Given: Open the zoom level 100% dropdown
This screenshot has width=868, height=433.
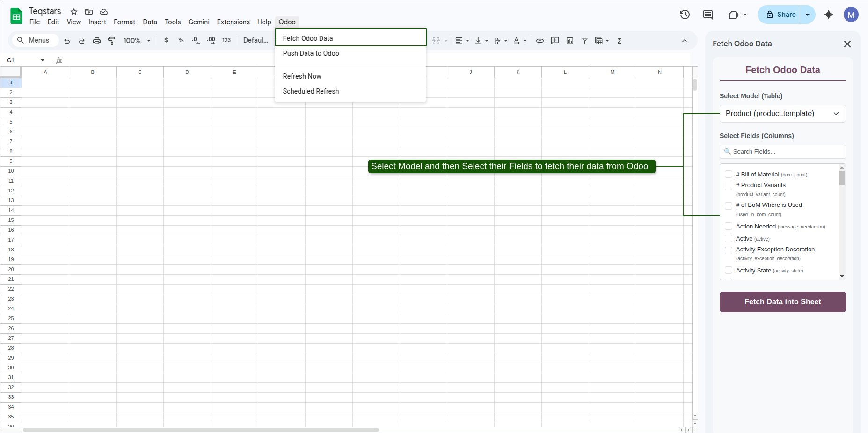Looking at the screenshot, I should [x=137, y=41].
